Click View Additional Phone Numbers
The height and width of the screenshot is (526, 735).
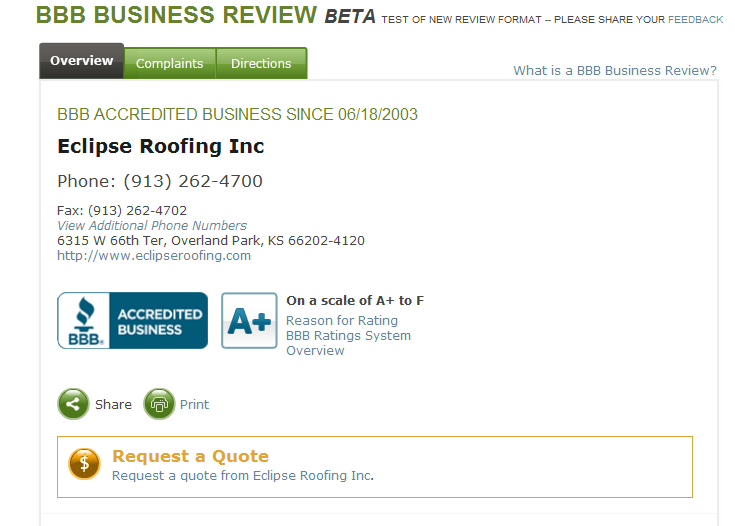click(152, 225)
